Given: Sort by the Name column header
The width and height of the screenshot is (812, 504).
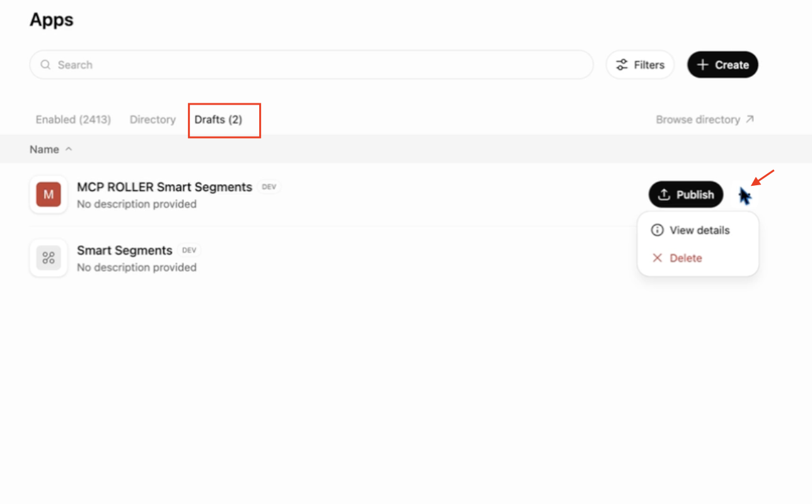Looking at the screenshot, I should click(50, 149).
